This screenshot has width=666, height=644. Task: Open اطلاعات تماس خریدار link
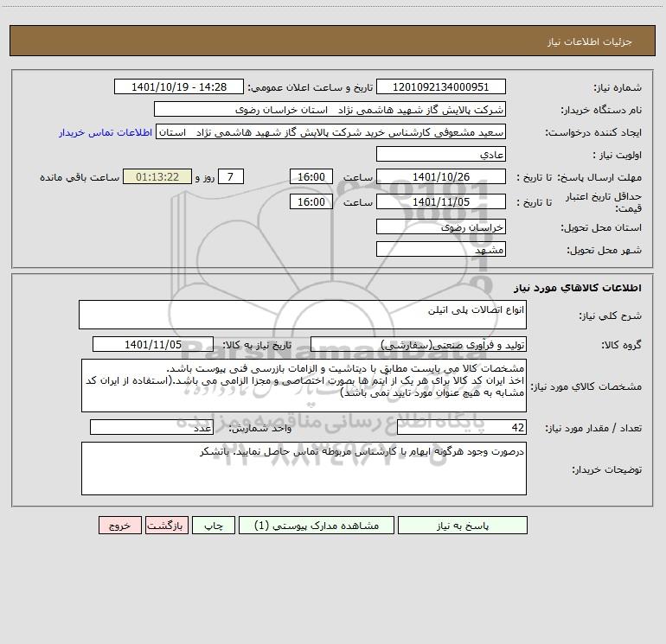pyautogui.click(x=106, y=132)
